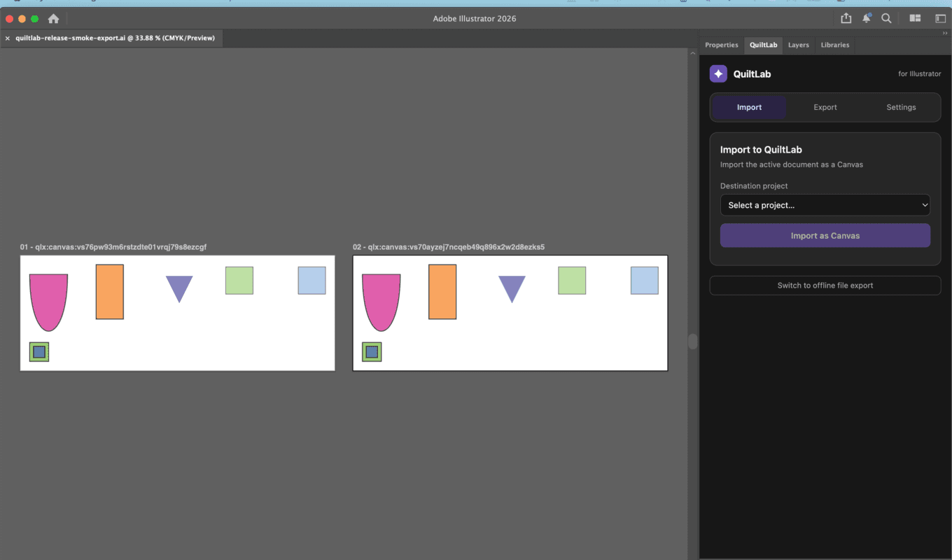
Task: Close the quiltlab-release-smoke-export.ai document tab
Action: [8, 38]
